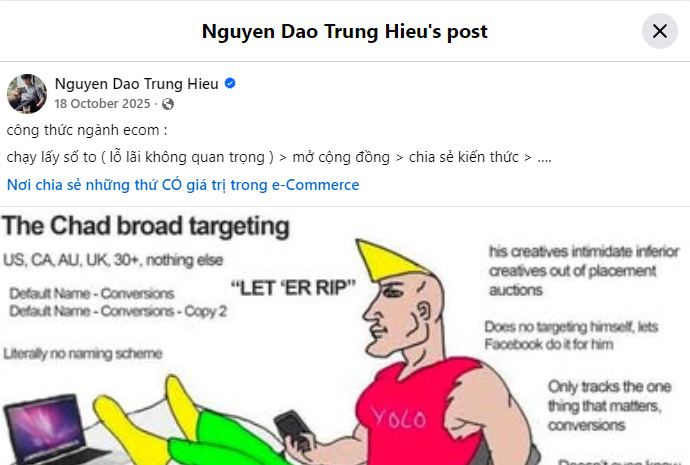Close the post dialog with the X button
Screen dimensions: 690x465
click(660, 31)
